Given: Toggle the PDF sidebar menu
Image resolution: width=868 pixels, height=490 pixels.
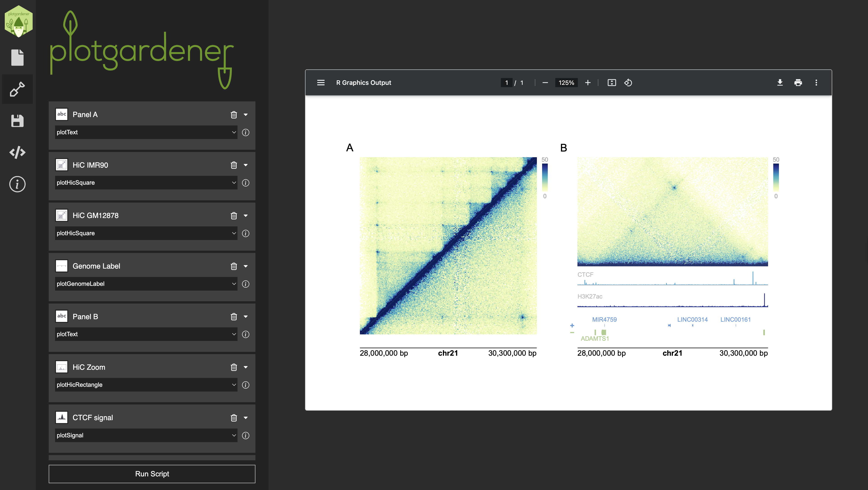Looking at the screenshot, I should 321,83.
